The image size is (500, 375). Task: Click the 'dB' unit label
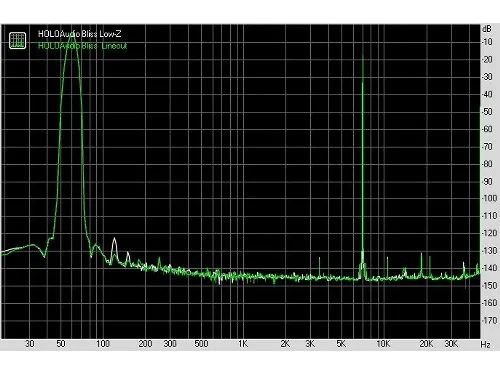tap(487, 29)
